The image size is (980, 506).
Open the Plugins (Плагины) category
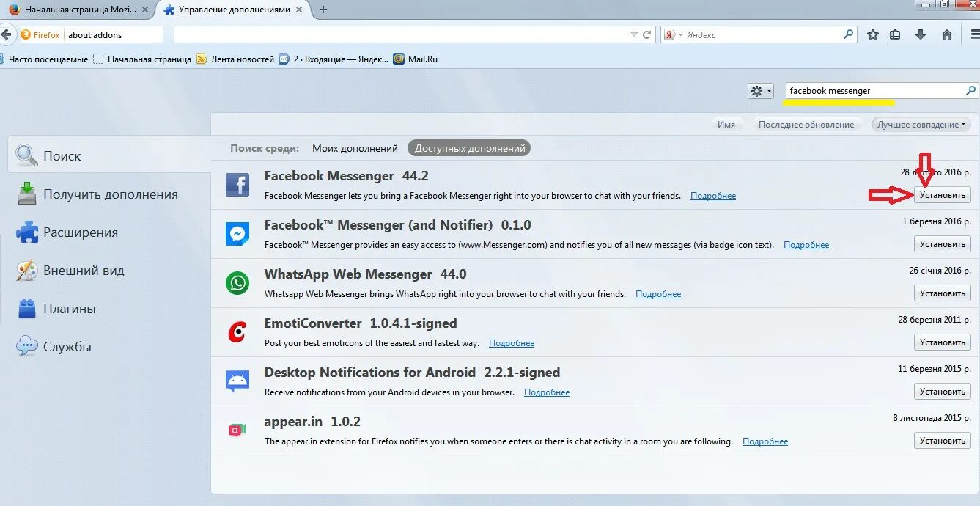109,309
